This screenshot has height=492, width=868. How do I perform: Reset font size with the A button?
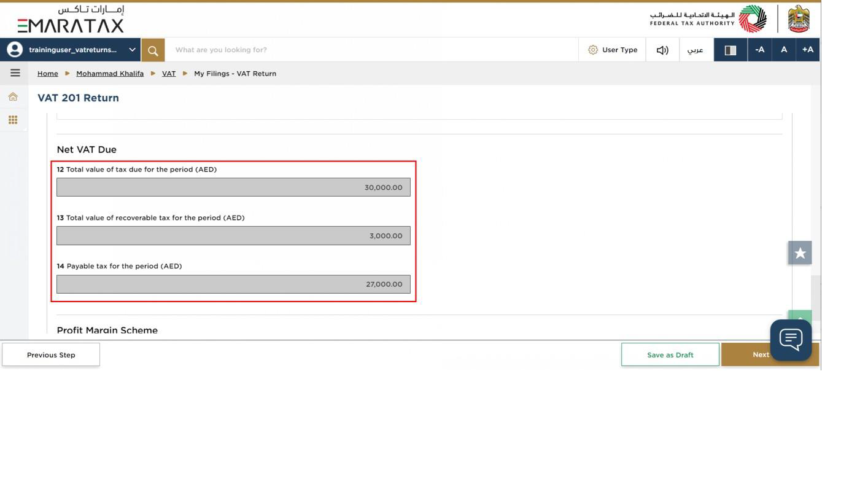(x=784, y=50)
